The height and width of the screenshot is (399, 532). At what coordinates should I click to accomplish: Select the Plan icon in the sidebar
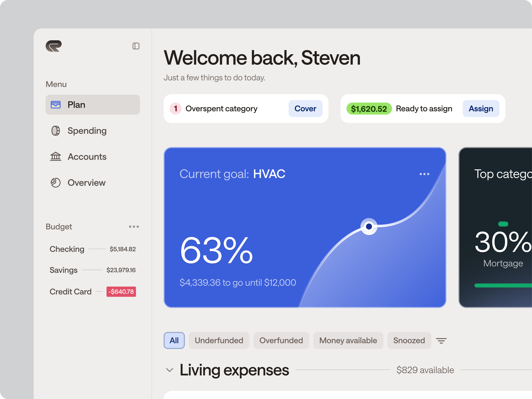point(56,104)
